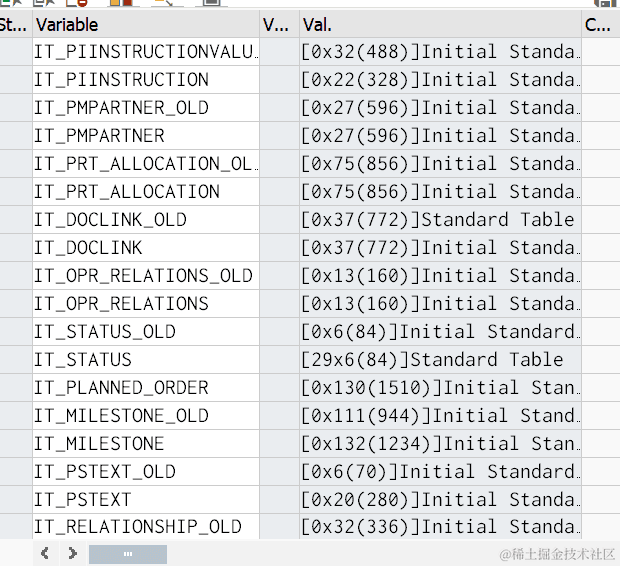This screenshot has width=620, height=566.
Task: Select the IT_PIINSTRUCTION variable cell
Action: [146, 80]
